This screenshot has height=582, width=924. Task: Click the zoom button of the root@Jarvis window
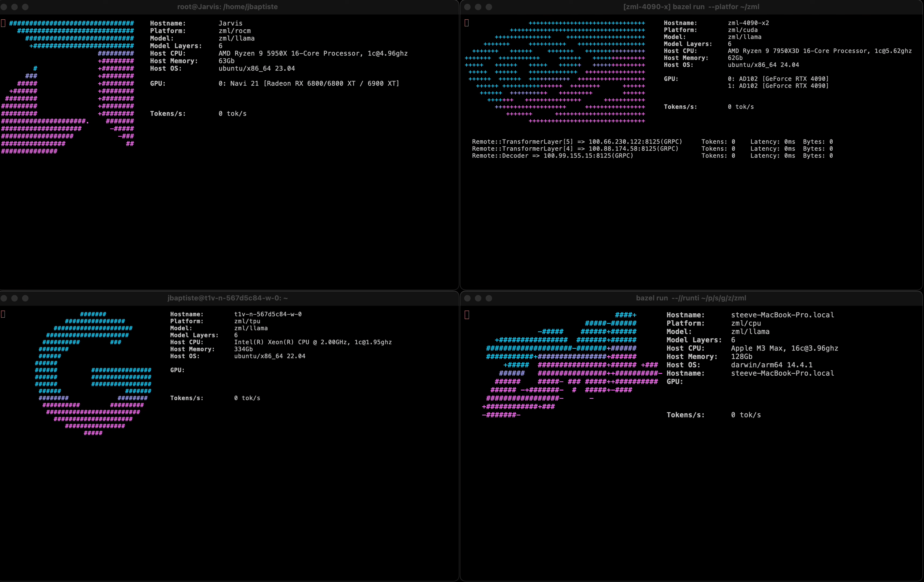25,7
